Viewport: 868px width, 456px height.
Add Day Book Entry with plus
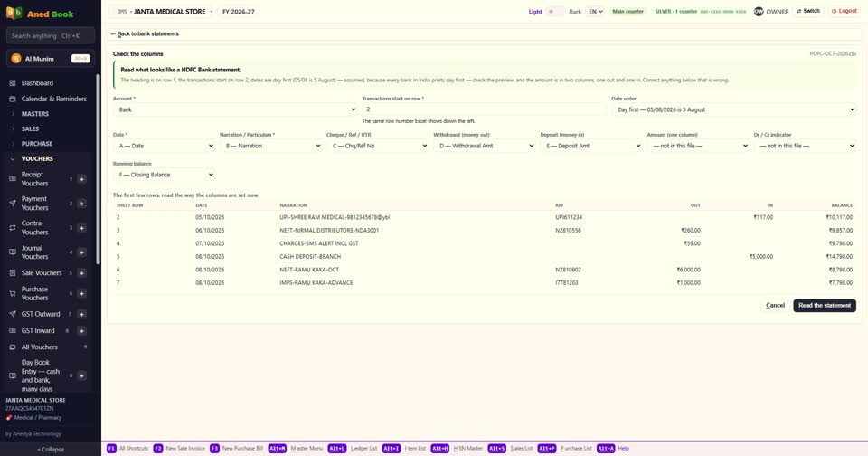(81, 375)
